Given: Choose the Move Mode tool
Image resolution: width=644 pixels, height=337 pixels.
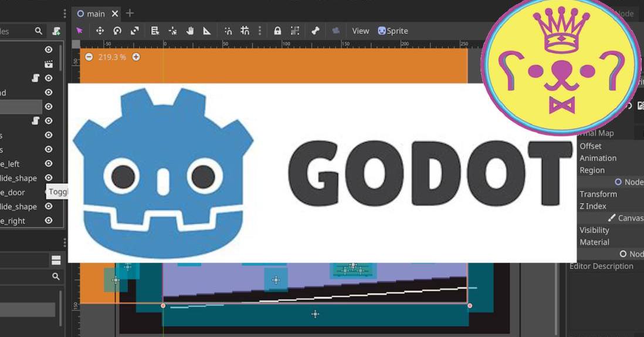Looking at the screenshot, I should click(x=100, y=31).
